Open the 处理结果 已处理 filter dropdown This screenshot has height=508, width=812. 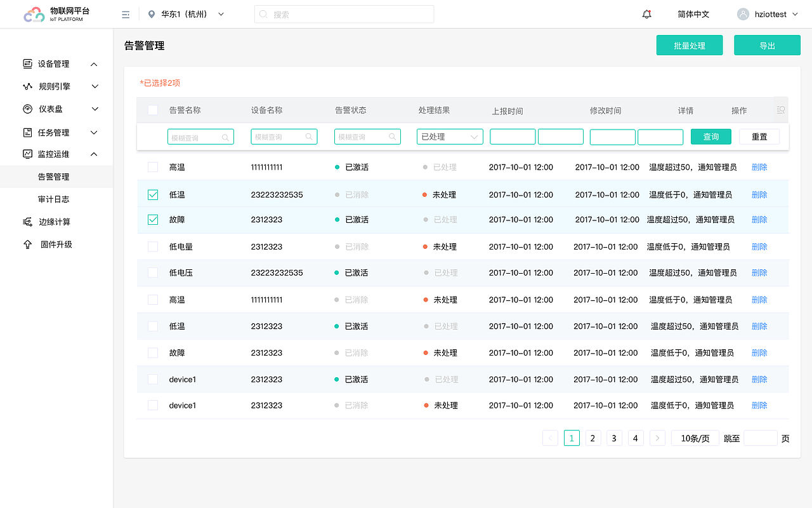click(x=450, y=137)
